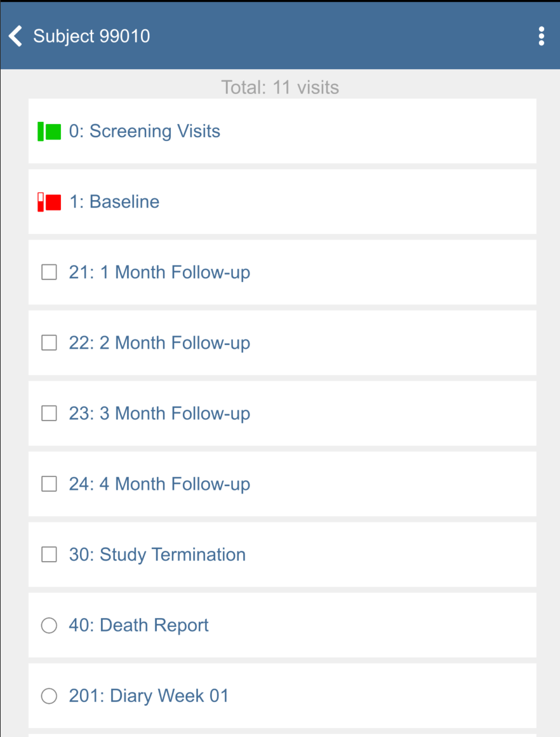Open 30: Study Termination visit
This screenshot has width=560, height=737.
coord(157,555)
